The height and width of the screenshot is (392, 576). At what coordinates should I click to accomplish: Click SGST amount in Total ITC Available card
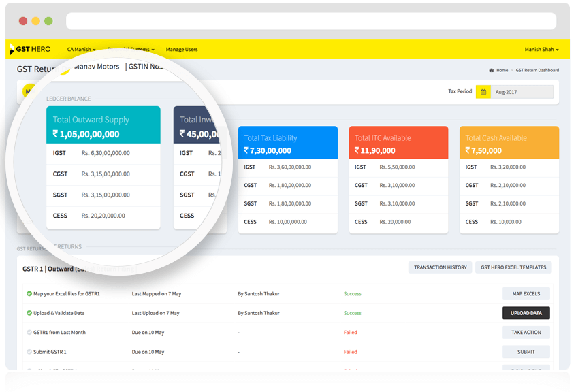pos(397,203)
